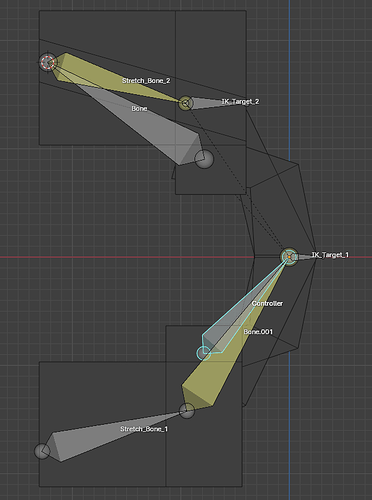Click the 'Controller' text label
The width and height of the screenshot is (372, 500).
[x=267, y=303]
